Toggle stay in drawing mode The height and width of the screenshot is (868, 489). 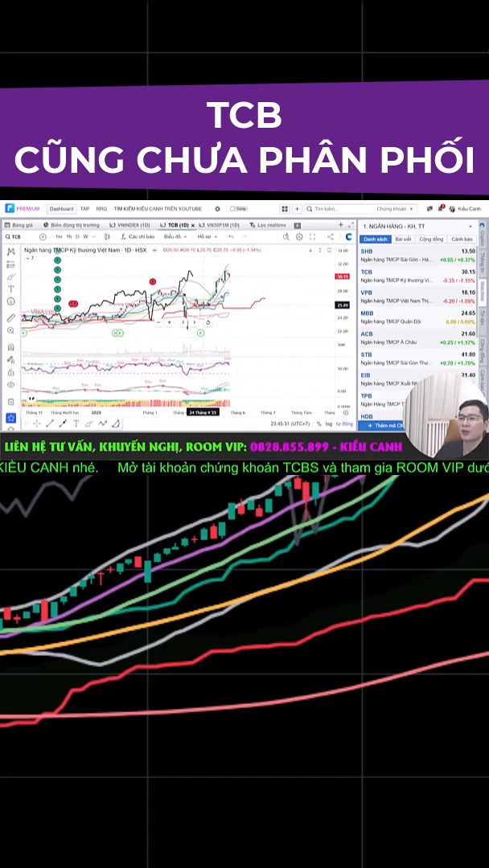point(11,359)
